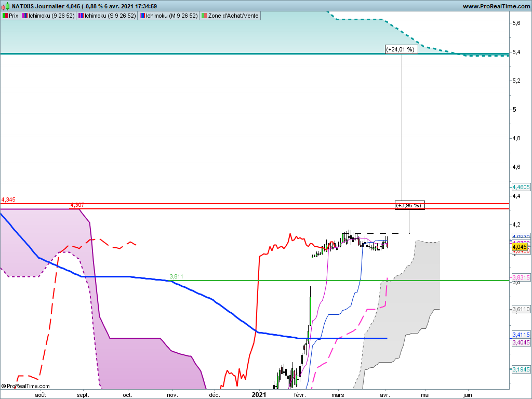
Task: Click the blue 3,4115 price axis tag
Action: [521, 335]
